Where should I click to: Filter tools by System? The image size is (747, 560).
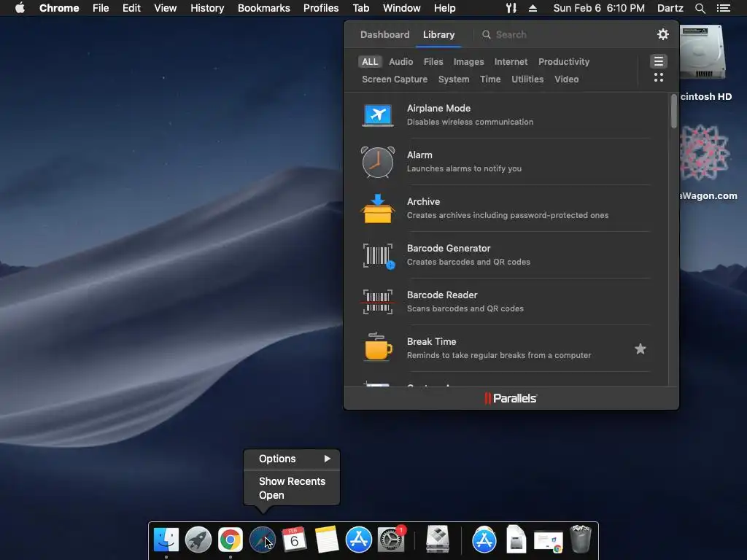tap(454, 79)
